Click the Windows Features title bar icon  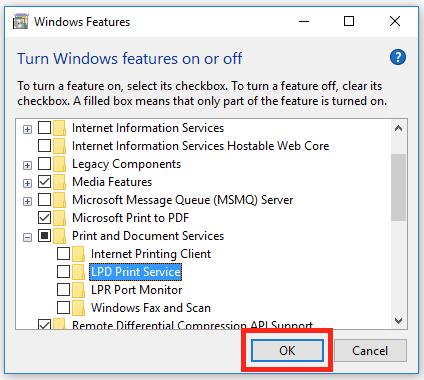tap(20, 22)
